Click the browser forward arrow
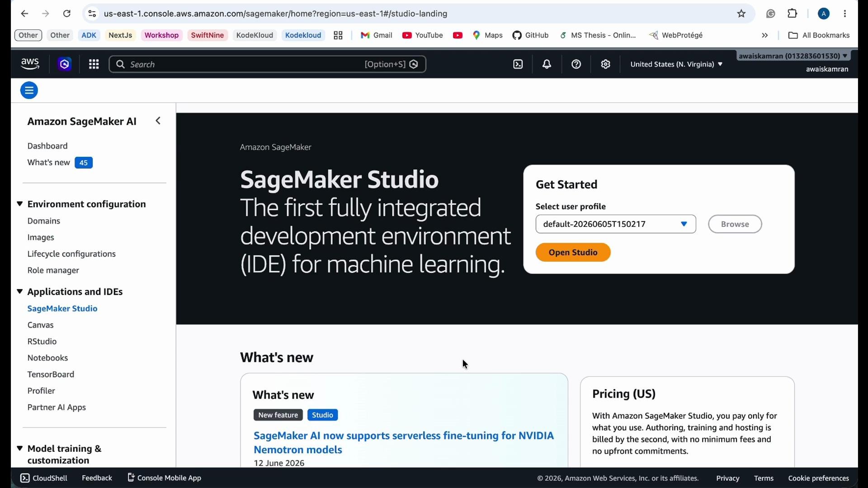The height and width of the screenshot is (488, 868). 46,14
